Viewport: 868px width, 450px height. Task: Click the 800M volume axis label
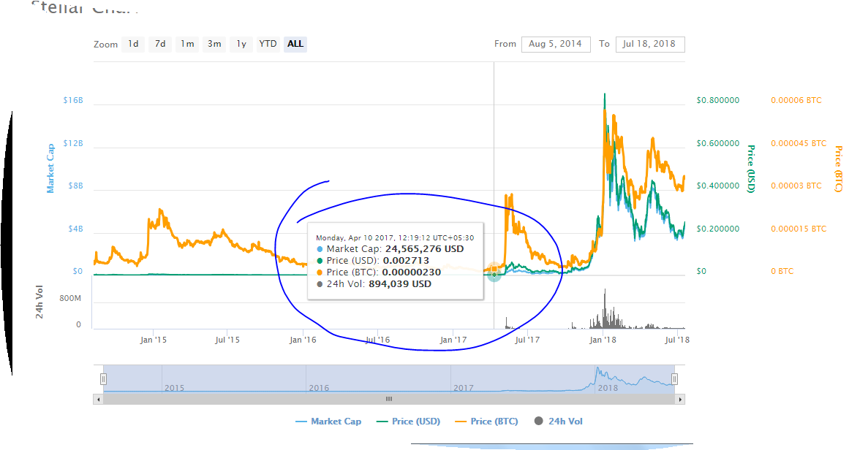point(70,299)
